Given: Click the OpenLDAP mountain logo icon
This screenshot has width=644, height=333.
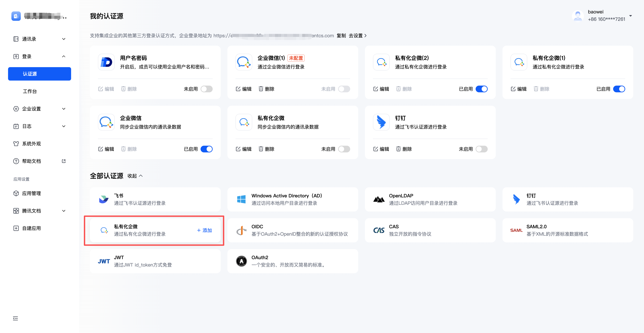Looking at the screenshot, I should [379, 199].
